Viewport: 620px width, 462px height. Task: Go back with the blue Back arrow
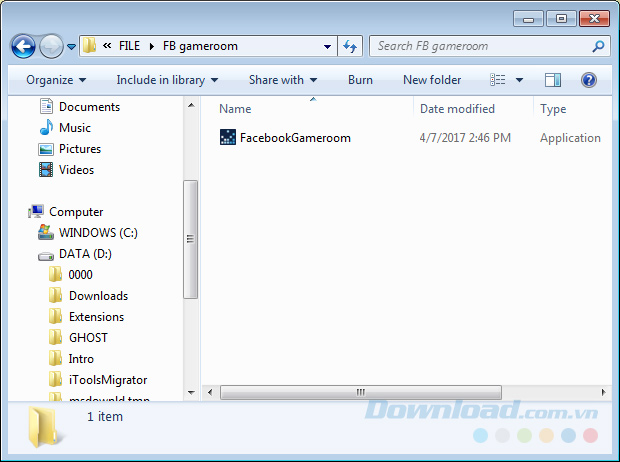click(x=23, y=46)
